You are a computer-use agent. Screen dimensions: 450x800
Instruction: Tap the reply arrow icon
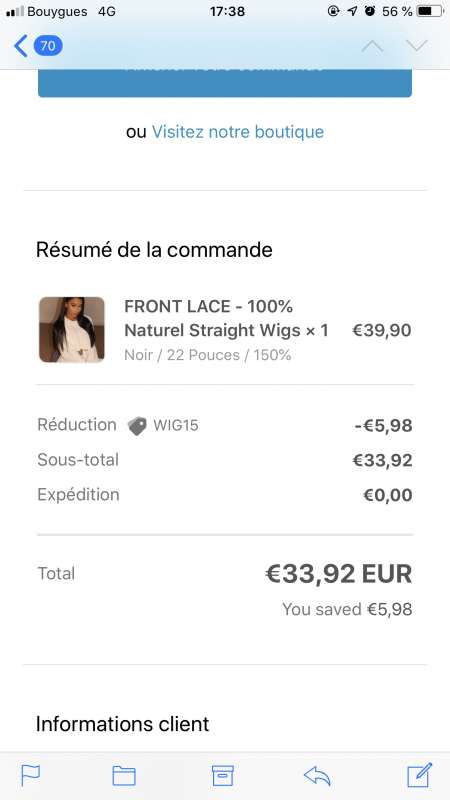[x=317, y=776]
